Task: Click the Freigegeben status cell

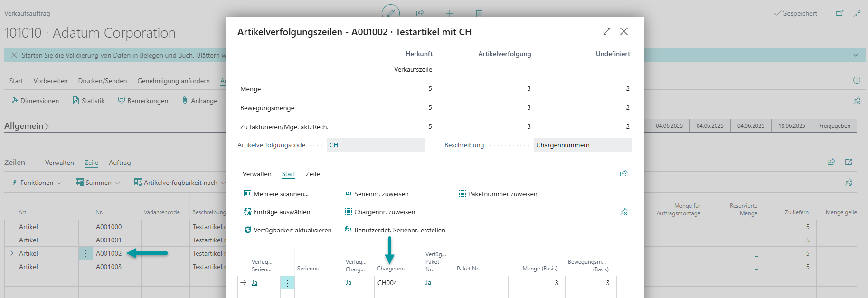Action: click(x=835, y=126)
